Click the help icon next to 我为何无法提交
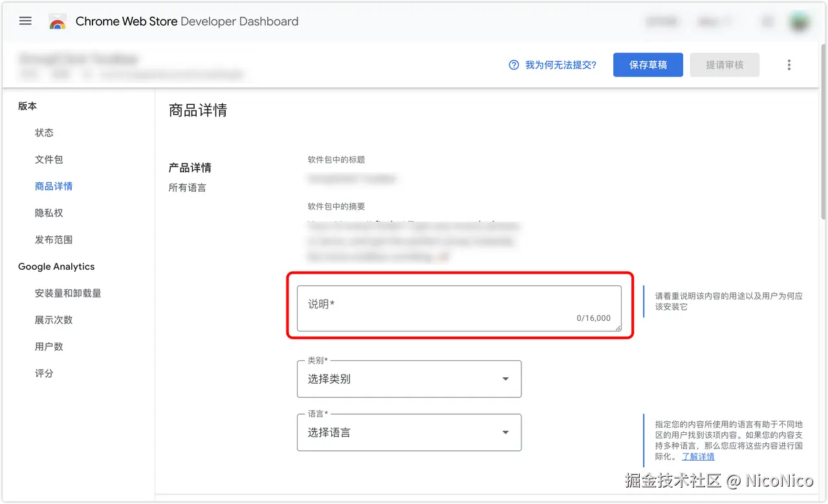The width and height of the screenshot is (828, 504). click(513, 65)
